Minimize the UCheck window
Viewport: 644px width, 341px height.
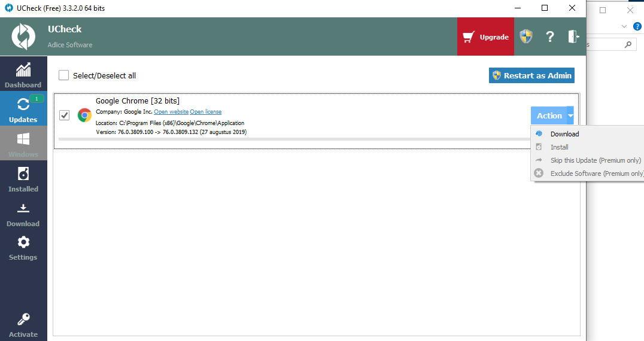pyautogui.click(x=518, y=8)
